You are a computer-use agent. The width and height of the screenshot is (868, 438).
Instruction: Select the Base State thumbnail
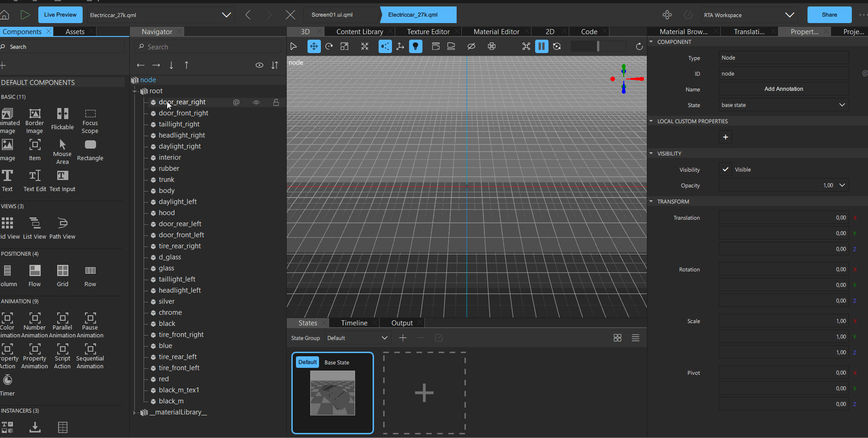point(332,393)
